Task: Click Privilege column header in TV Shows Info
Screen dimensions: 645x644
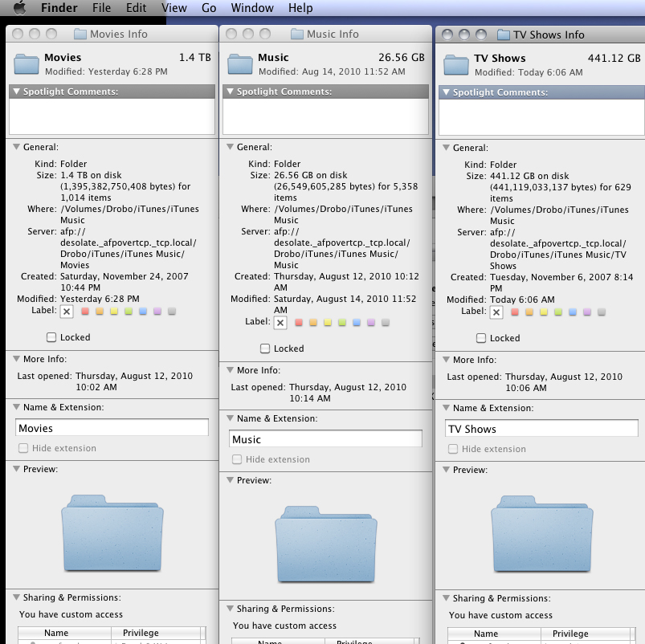Action: pos(586,634)
